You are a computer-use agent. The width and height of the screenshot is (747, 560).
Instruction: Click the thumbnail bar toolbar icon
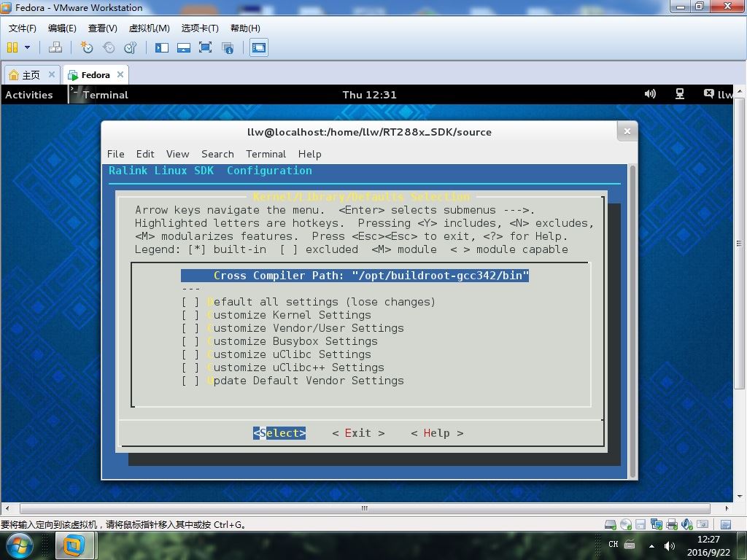click(x=183, y=47)
